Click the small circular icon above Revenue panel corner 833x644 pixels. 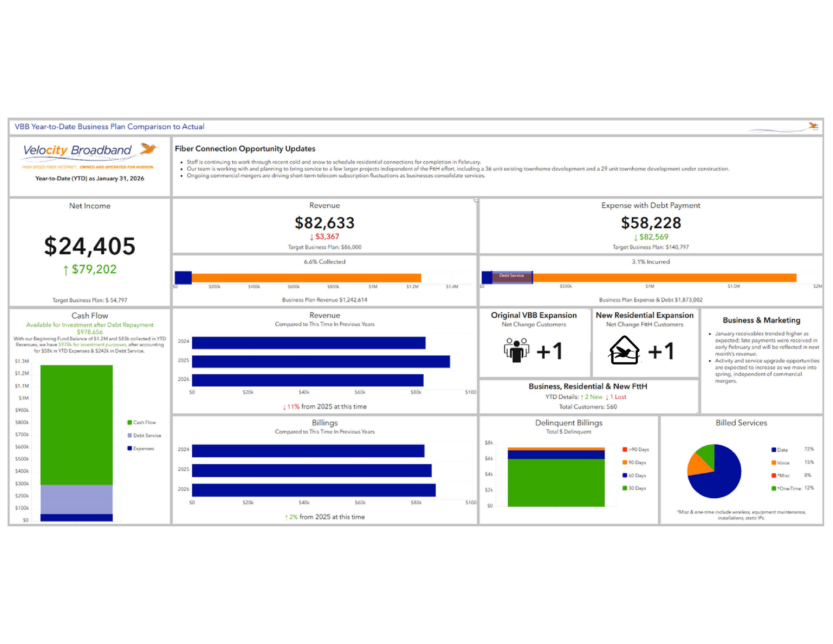click(x=476, y=200)
